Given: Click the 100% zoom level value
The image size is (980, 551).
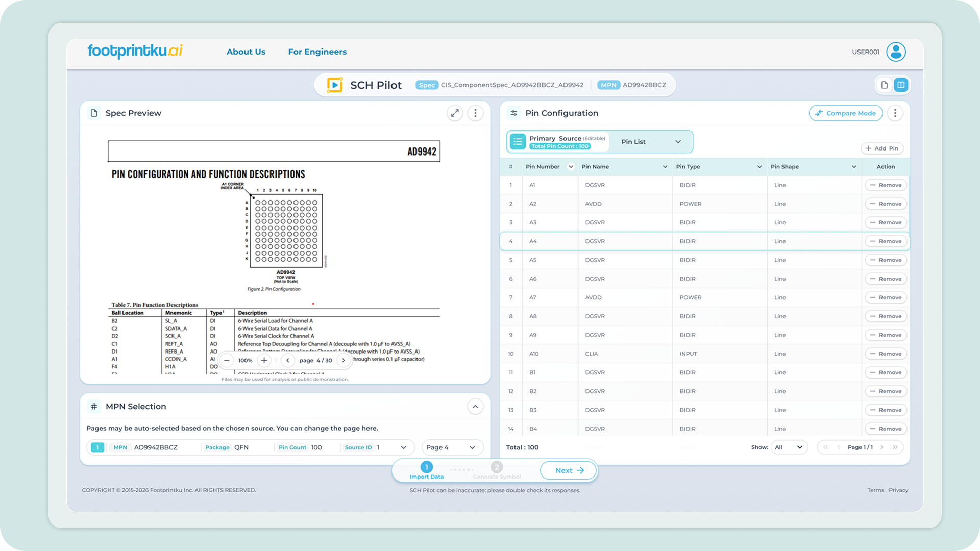Looking at the screenshot, I should tap(246, 361).
